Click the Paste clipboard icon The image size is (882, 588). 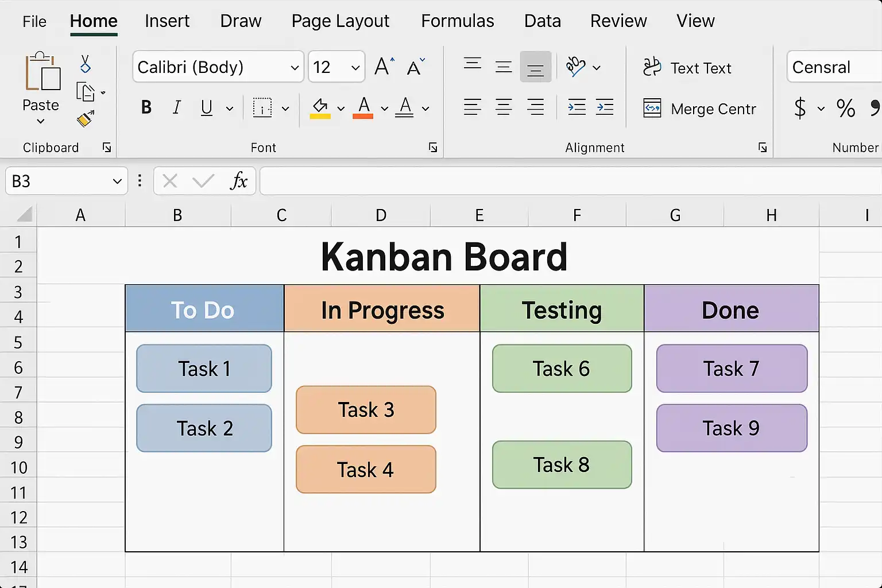[42, 71]
